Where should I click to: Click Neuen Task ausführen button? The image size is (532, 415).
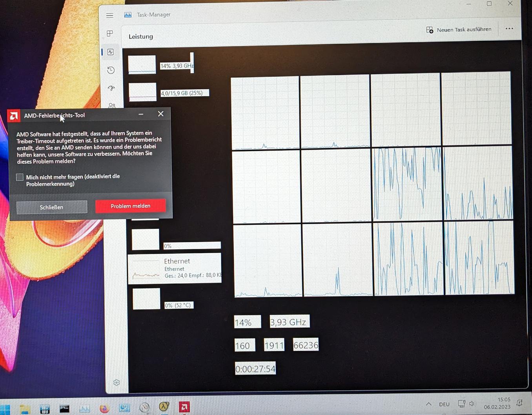pyautogui.click(x=459, y=30)
